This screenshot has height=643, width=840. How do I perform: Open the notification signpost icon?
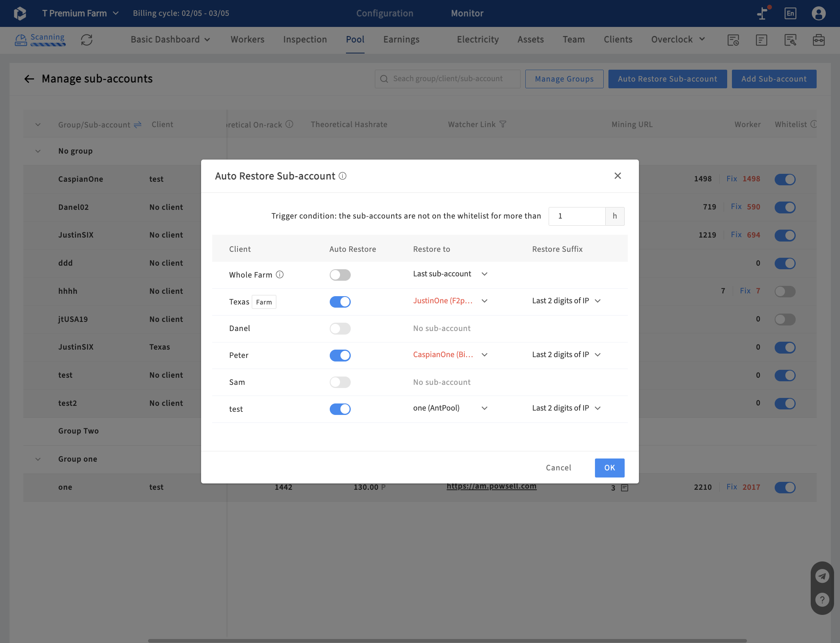coord(763,13)
